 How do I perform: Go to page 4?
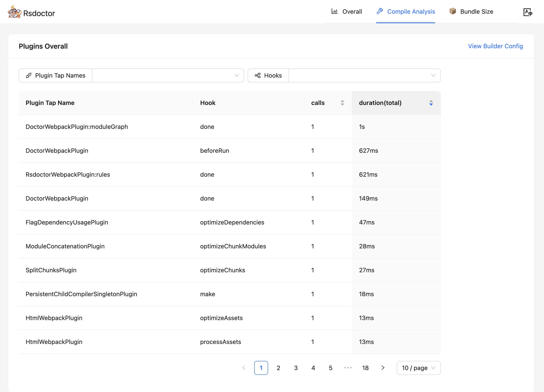click(313, 368)
